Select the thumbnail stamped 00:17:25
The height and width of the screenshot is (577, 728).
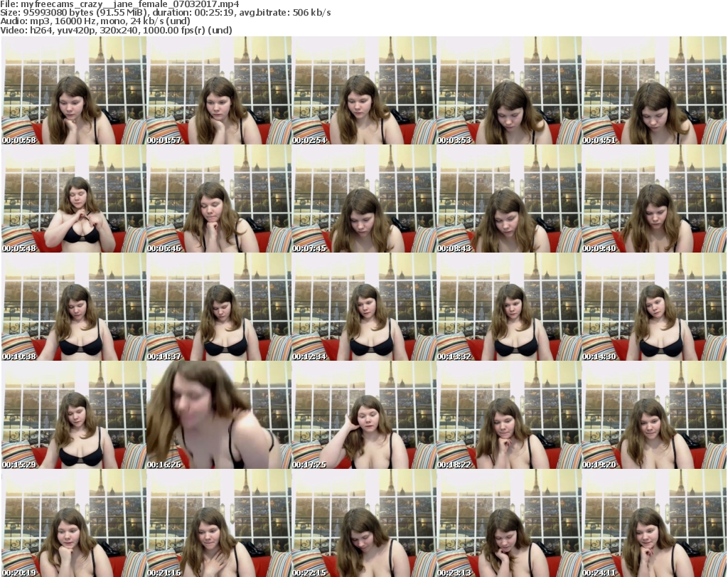(364, 415)
